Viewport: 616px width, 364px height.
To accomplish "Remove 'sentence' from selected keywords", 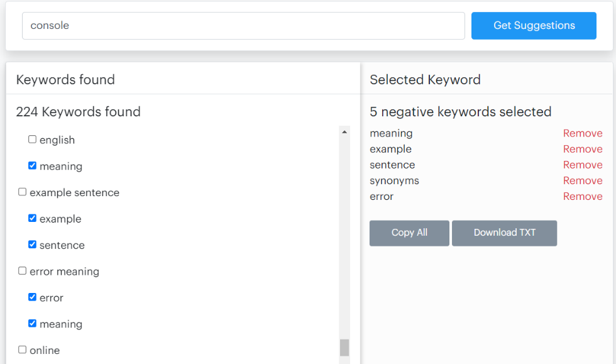I will 583,165.
